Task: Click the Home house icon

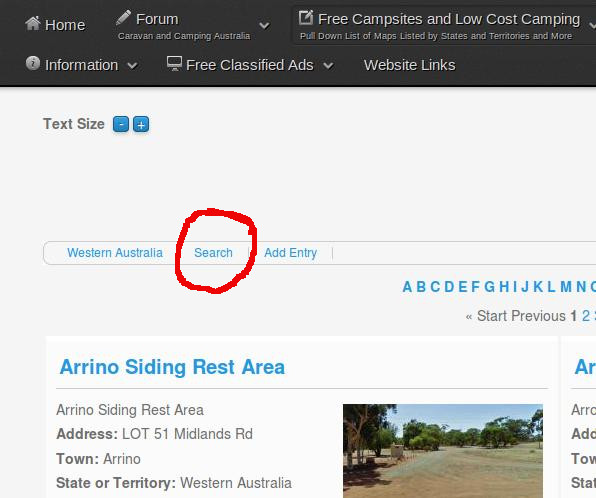Action: (x=33, y=24)
